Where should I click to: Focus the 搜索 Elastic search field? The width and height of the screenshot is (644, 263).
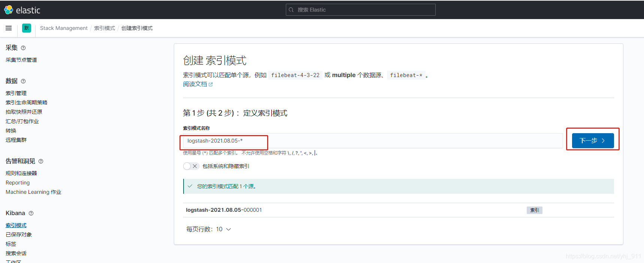pos(360,10)
